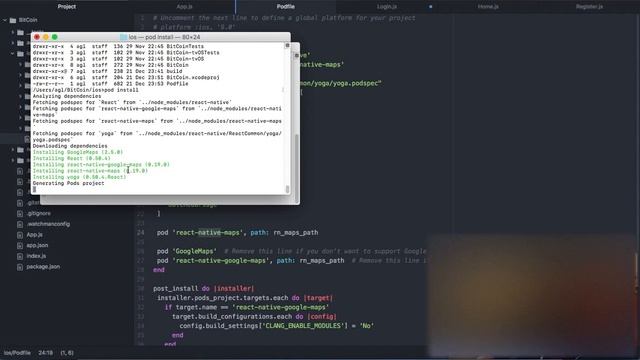Click the comment on editor line 1

click(284, 18)
